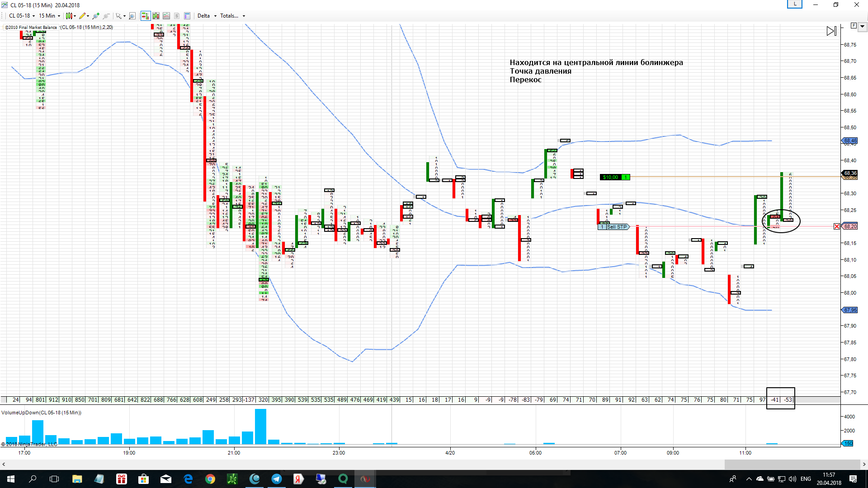Click the zoom in magnifier icon
This screenshot has height=488, width=868.
95,16
